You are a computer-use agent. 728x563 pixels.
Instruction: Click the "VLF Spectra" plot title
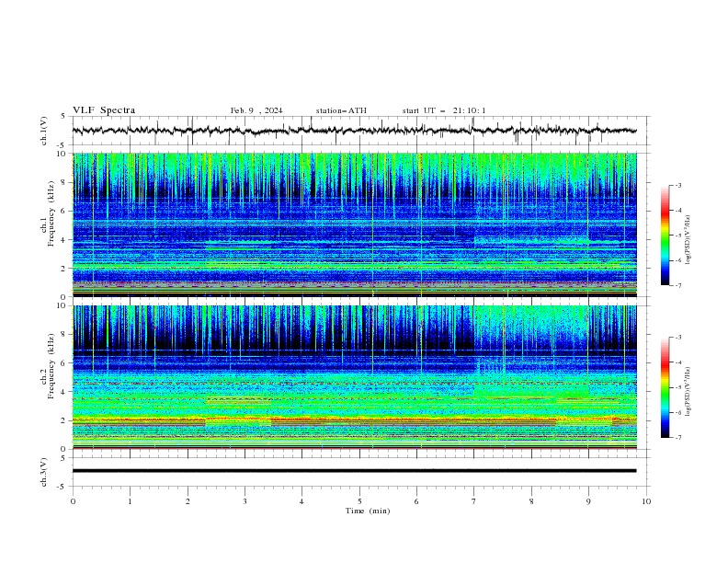[104, 110]
